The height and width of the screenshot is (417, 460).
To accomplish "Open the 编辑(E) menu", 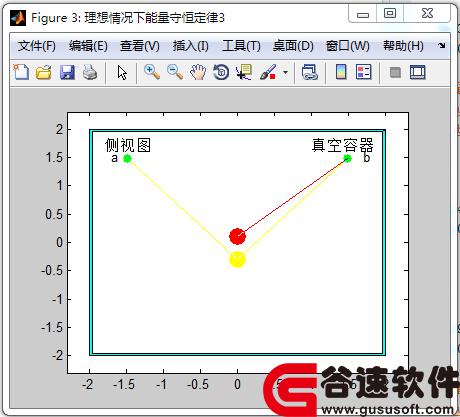I will click(88, 46).
